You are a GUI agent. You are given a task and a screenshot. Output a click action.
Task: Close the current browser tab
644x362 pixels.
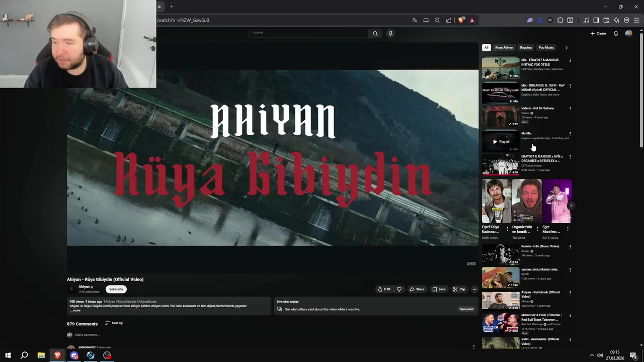159,7
